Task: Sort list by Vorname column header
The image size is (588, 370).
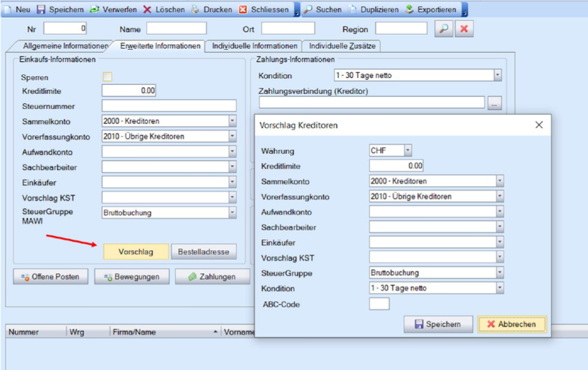Action: (x=238, y=332)
